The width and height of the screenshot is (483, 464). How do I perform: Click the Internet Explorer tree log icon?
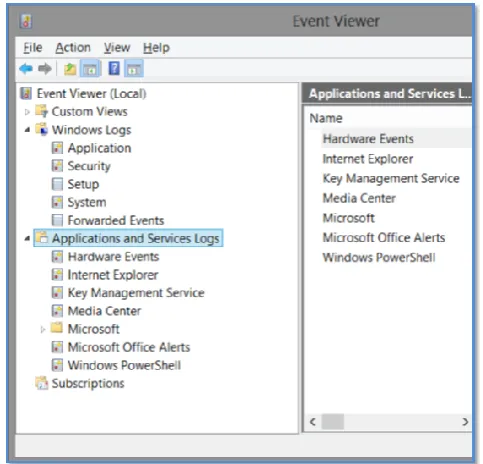[57, 275]
